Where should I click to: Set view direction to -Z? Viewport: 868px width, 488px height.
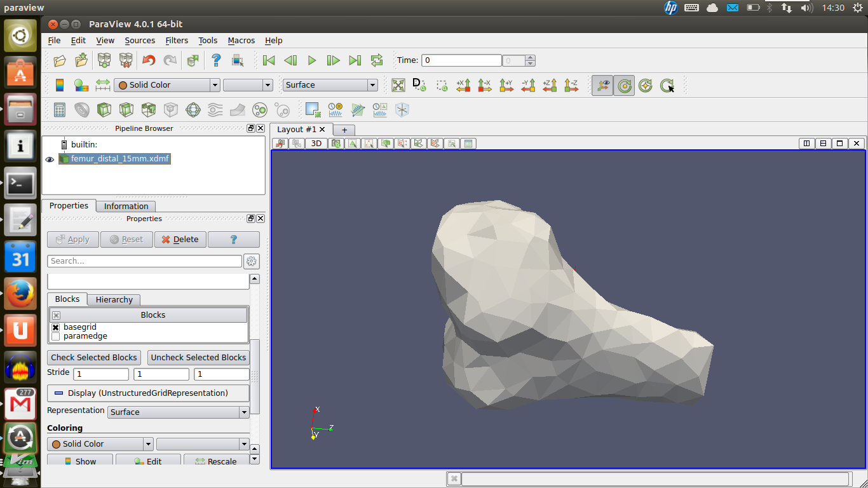pyautogui.click(x=571, y=85)
